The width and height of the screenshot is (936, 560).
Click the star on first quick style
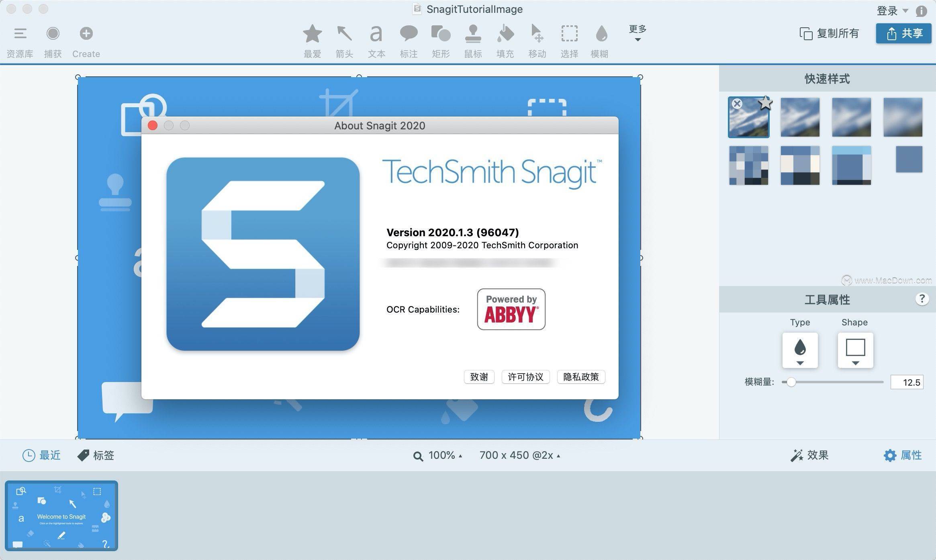(766, 103)
